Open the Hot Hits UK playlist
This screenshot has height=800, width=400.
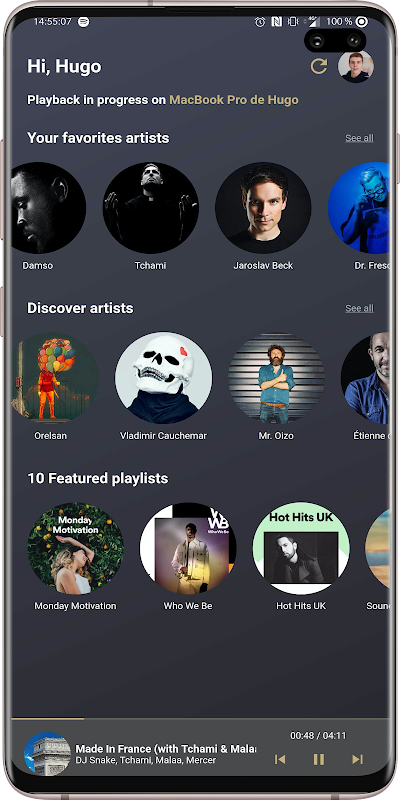click(301, 548)
